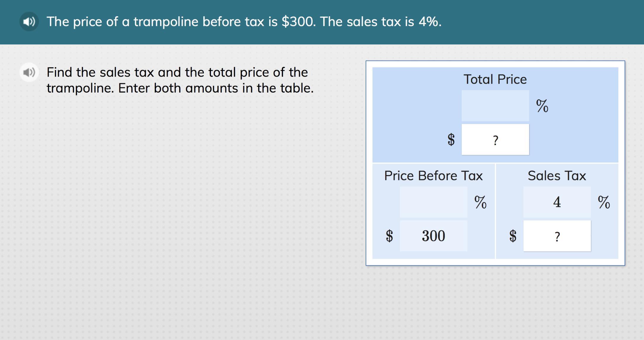Play audio for the trampoline price statement
The image size is (644, 340).
coord(29,22)
